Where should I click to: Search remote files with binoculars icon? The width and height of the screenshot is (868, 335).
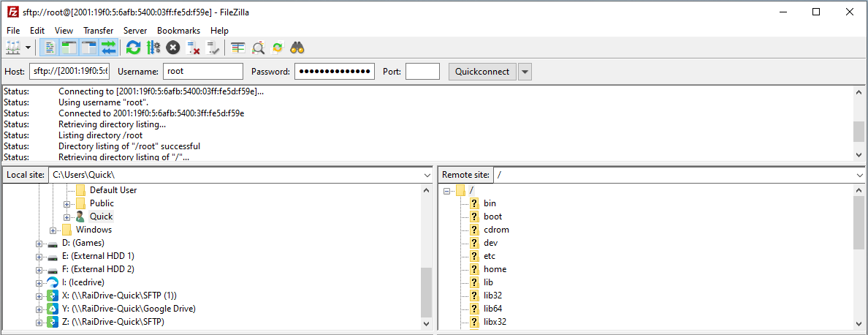(x=298, y=48)
